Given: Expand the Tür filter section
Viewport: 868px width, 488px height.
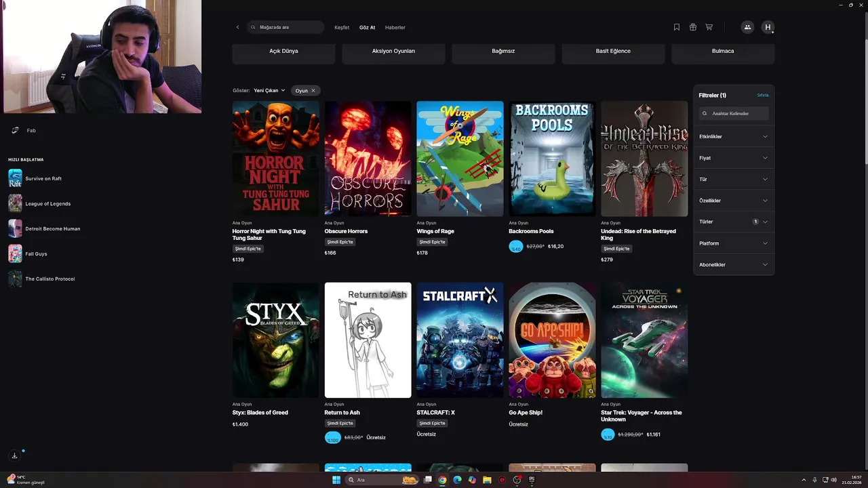Looking at the screenshot, I should click(x=734, y=180).
